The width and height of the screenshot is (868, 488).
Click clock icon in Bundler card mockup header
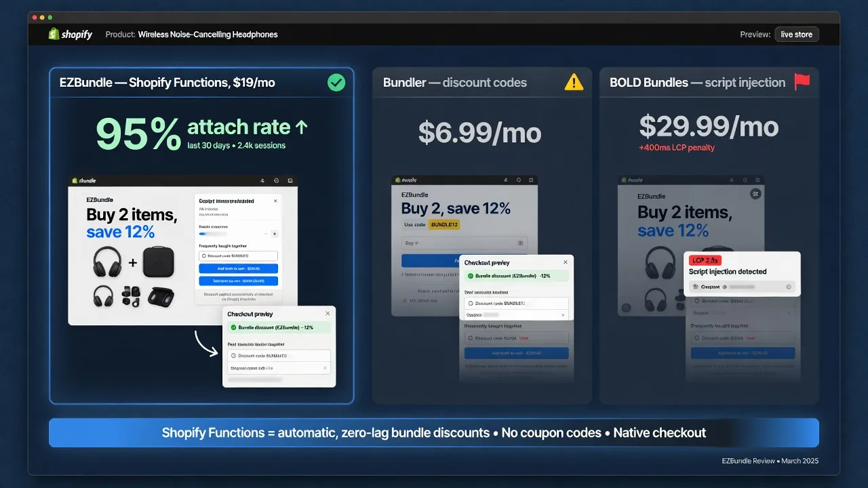[519, 180]
